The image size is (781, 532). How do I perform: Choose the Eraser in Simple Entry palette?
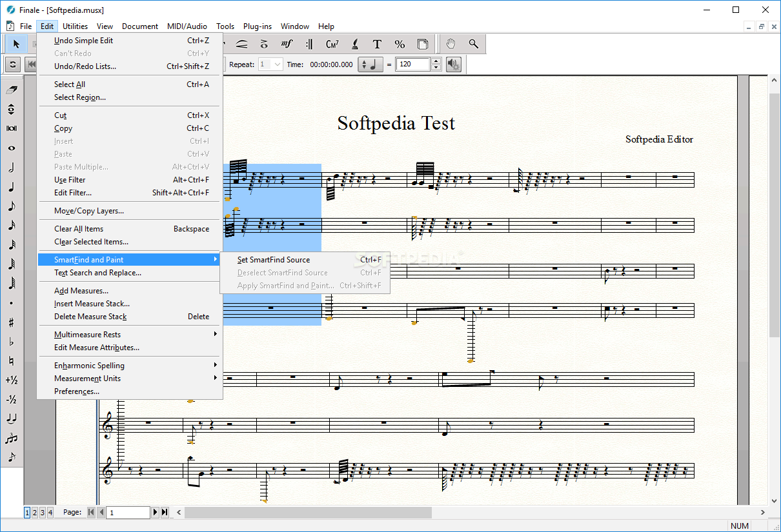point(11,90)
